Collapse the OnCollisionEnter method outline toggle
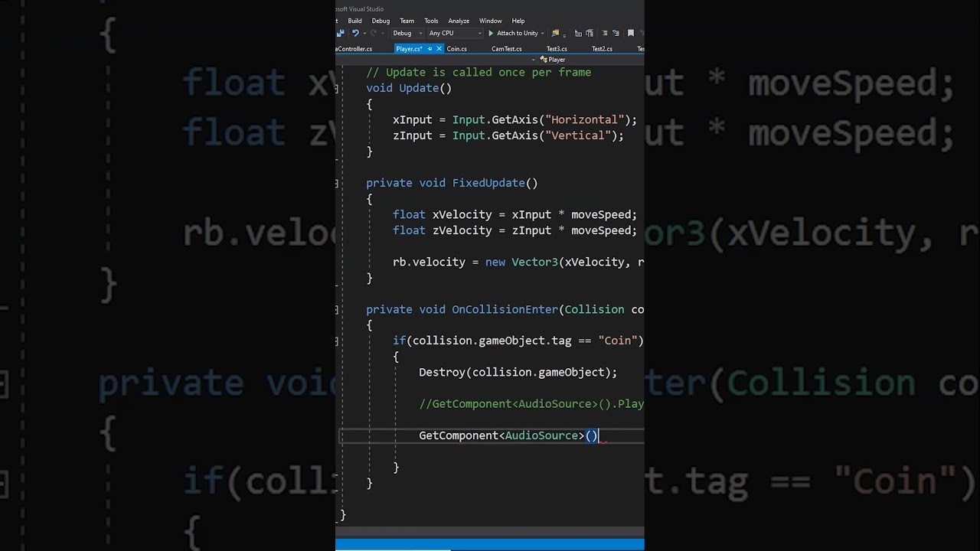Viewport: 980px width, 551px height. (x=337, y=310)
